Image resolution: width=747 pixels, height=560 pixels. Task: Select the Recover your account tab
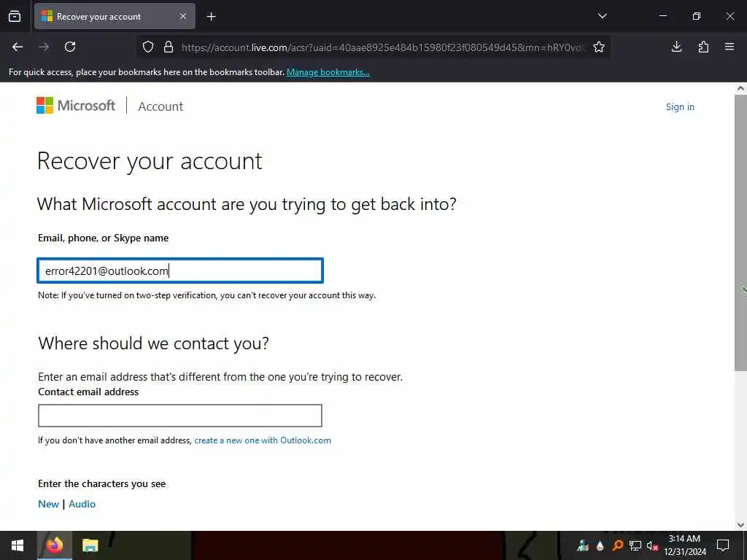point(115,16)
